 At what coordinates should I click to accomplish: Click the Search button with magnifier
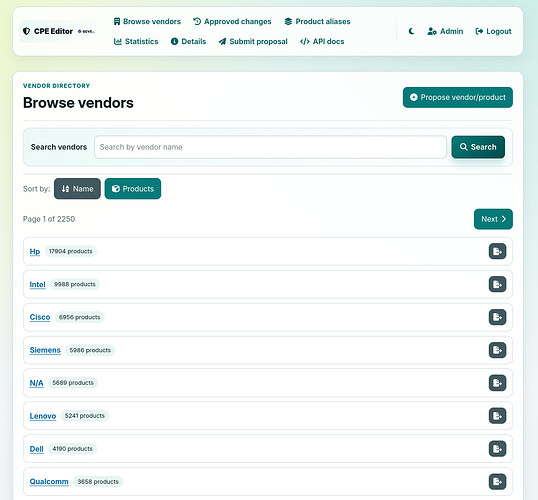pyautogui.click(x=478, y=147)
